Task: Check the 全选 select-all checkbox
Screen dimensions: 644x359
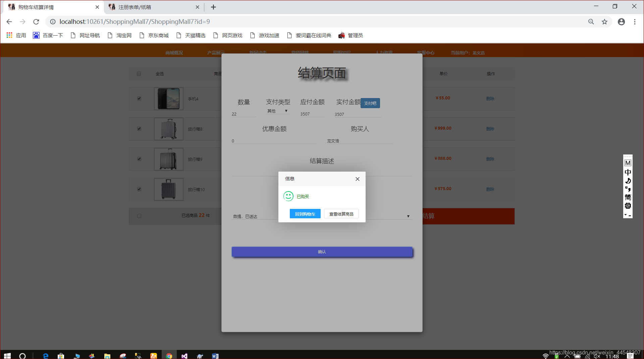Action: click(x=139, y=74)
